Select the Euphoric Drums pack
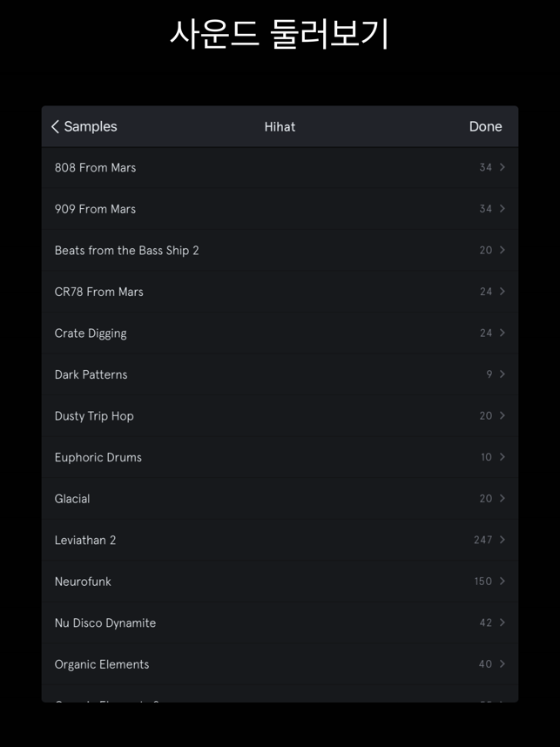The width and height of the screenshot is (560, 747). coord(280,457)
